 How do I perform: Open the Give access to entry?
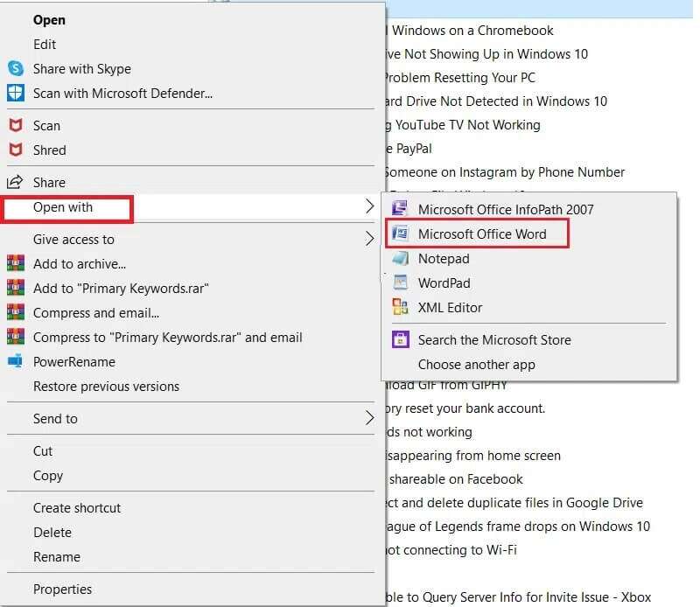tap(191, 240)
